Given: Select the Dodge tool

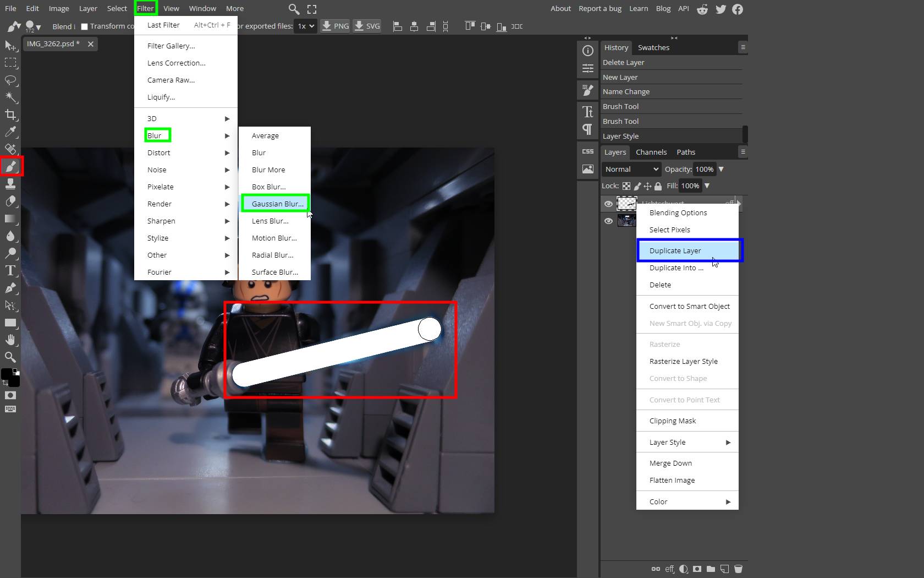Looking at the screenshot, I should [10, 253].
